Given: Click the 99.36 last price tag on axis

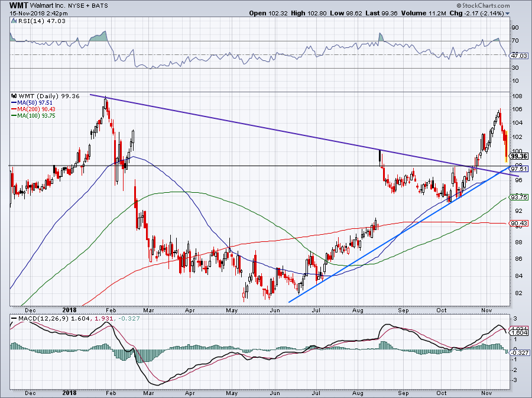Looking at the screenshot, I should pyautogui.click(x=520, y=156).
